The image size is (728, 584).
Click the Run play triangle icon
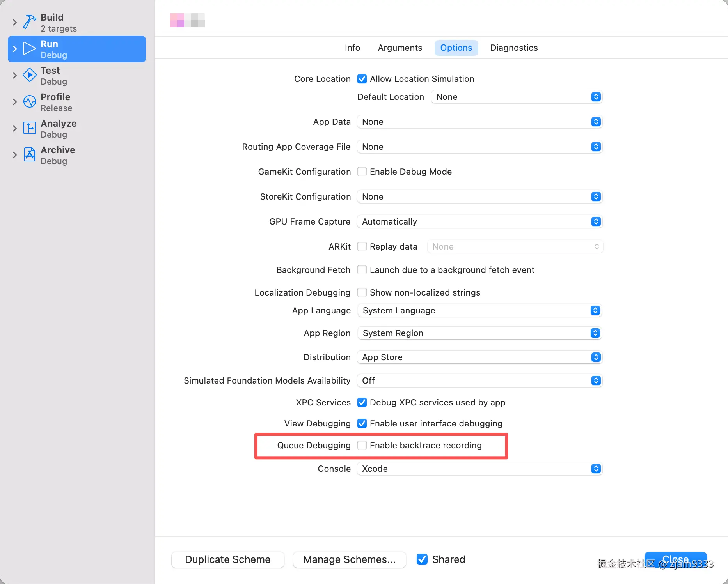click(29, 49)
